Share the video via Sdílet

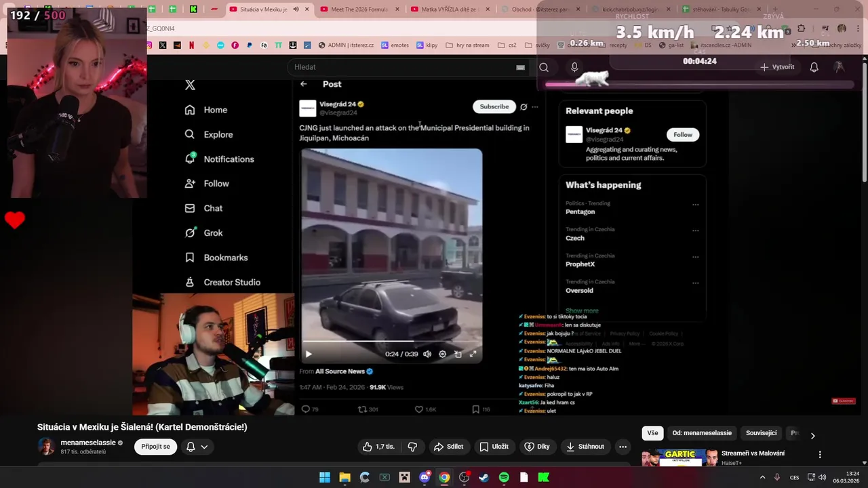[449, 447]
